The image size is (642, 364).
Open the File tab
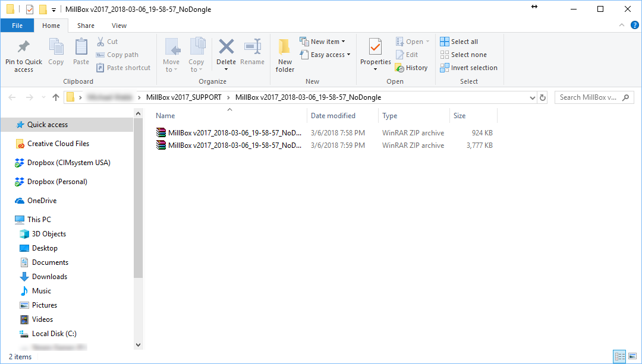point(17,26)
